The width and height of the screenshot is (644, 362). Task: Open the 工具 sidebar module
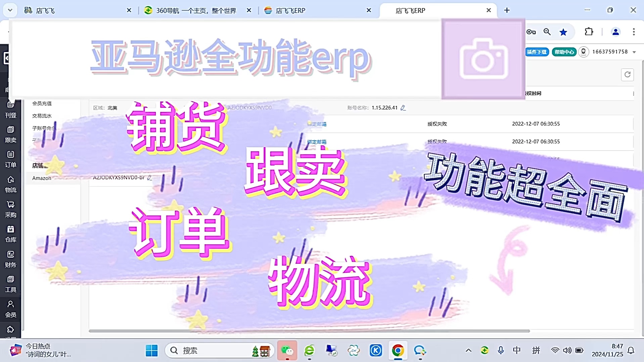(10, 284)
